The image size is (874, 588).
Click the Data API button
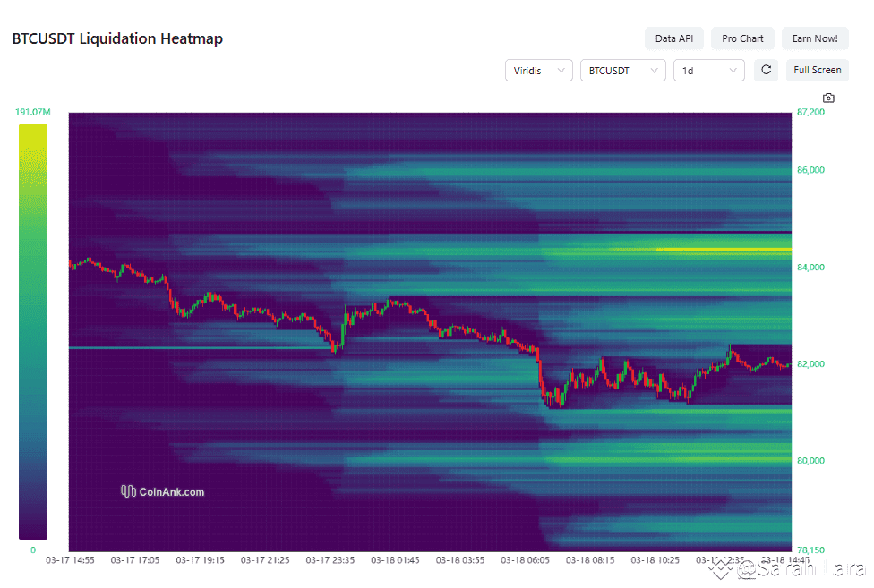674,38
